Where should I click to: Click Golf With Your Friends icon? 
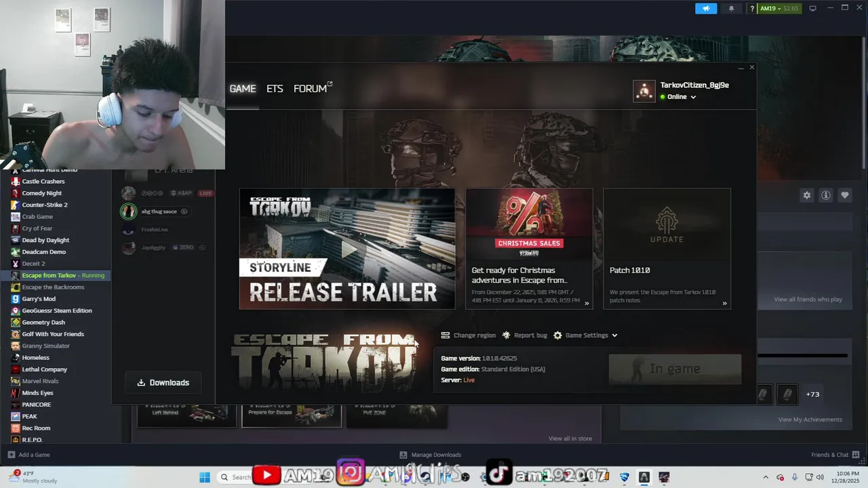click(x=16, y=334)
